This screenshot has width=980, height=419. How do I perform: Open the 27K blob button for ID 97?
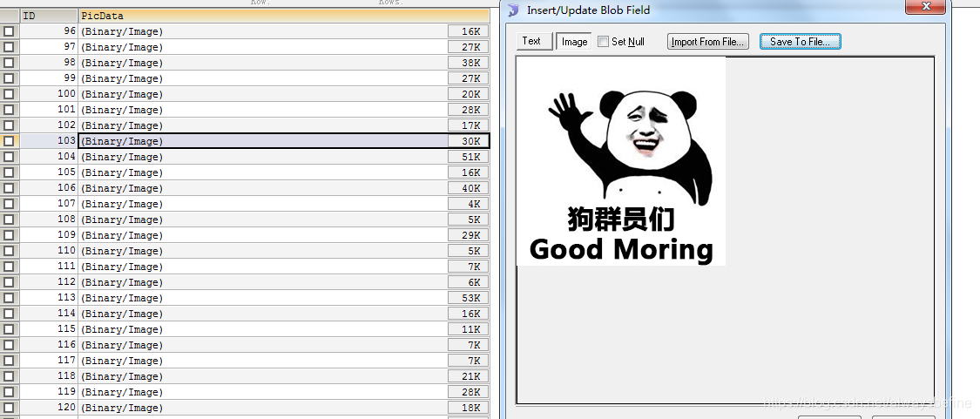click(x=468, y=47)
